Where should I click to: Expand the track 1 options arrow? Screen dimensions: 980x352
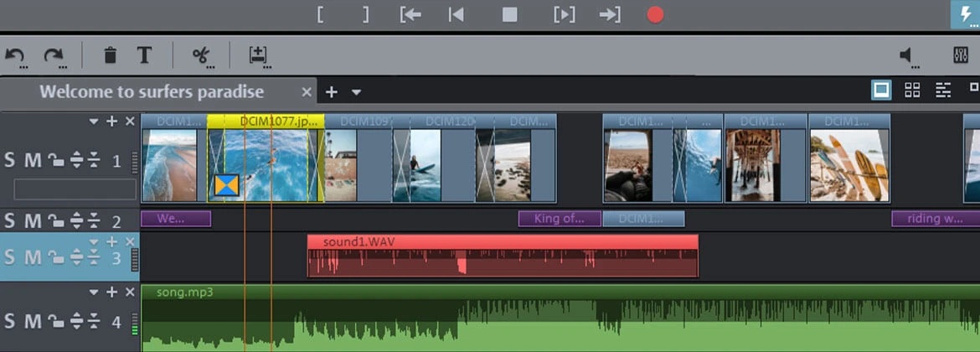coord(94,122)
